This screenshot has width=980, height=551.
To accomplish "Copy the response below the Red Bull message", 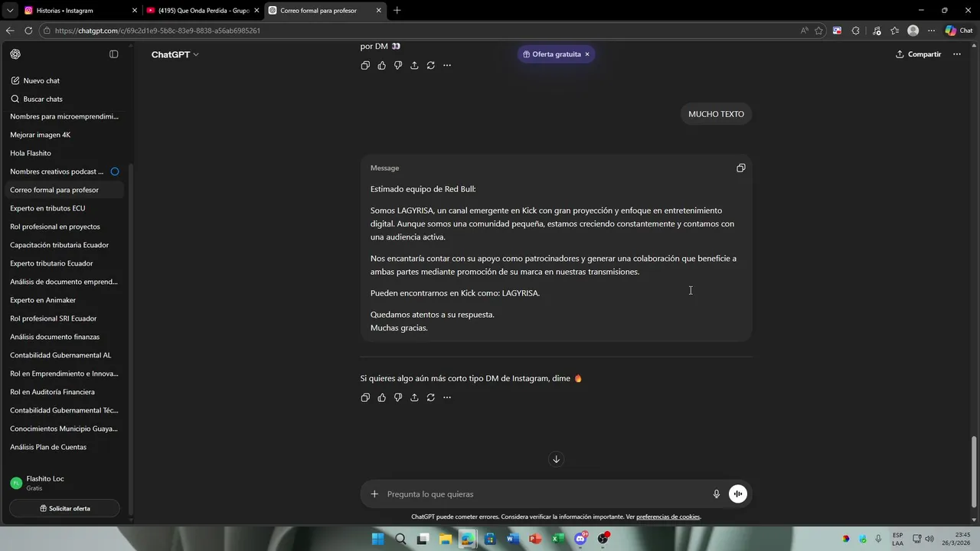I will point(365,397).
